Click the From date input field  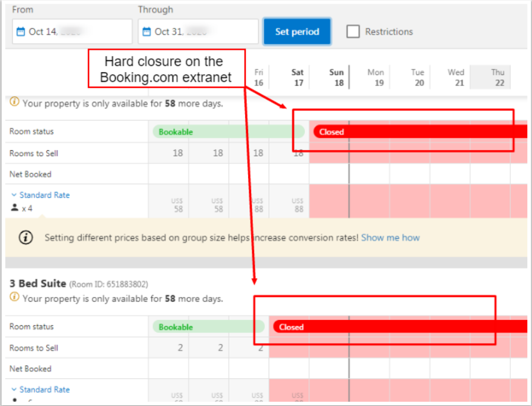[x=72, y=32]
